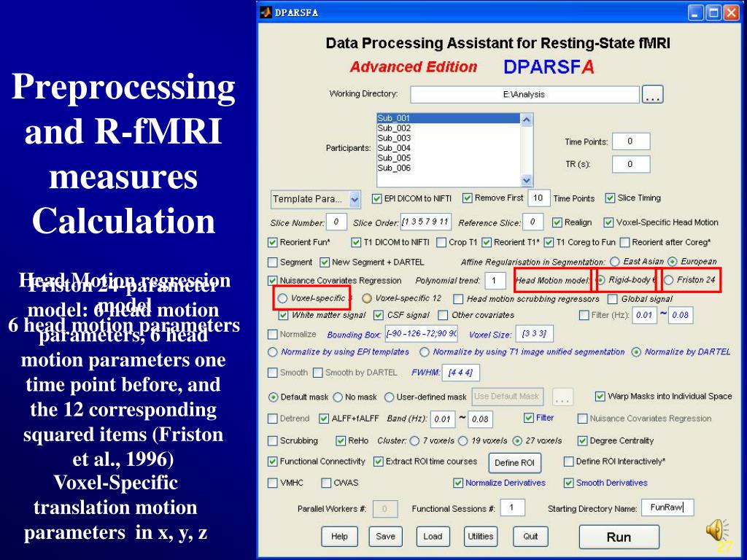Click the participants list scroll-up arrow
The width and height of the screenshot is (747, 560).
527,120
